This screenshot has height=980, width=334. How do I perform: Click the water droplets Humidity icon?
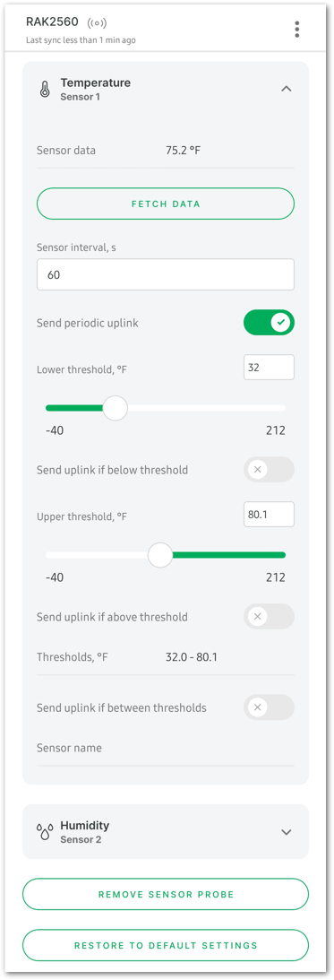pos(45,832)
